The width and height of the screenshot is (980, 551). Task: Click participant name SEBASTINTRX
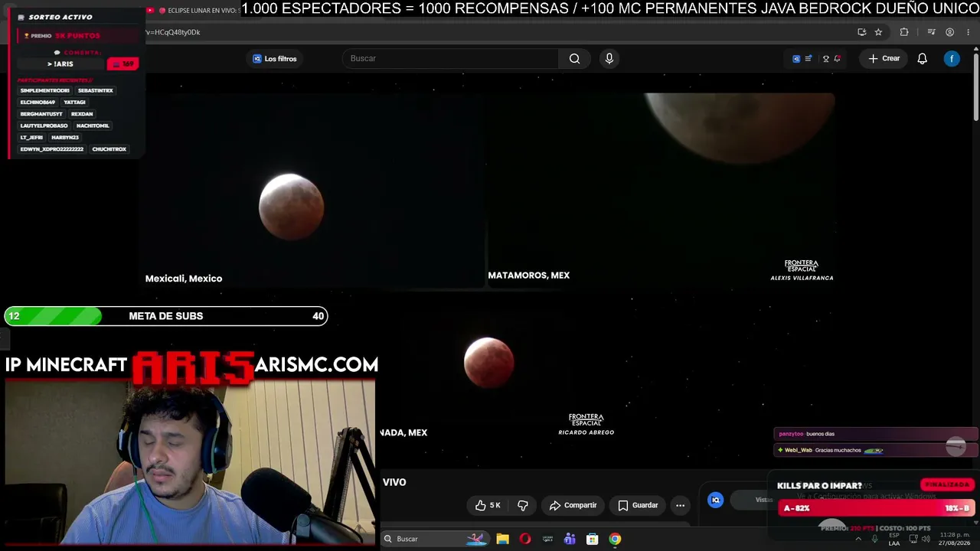point(96,90)
